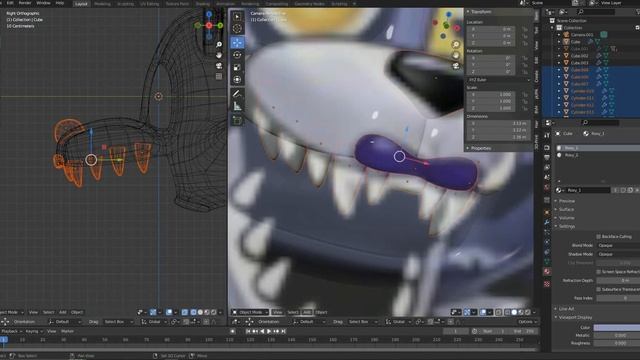Click the play animation button
Image resolution: width=640 pixels, height=360 pixels.
[269, 331]
